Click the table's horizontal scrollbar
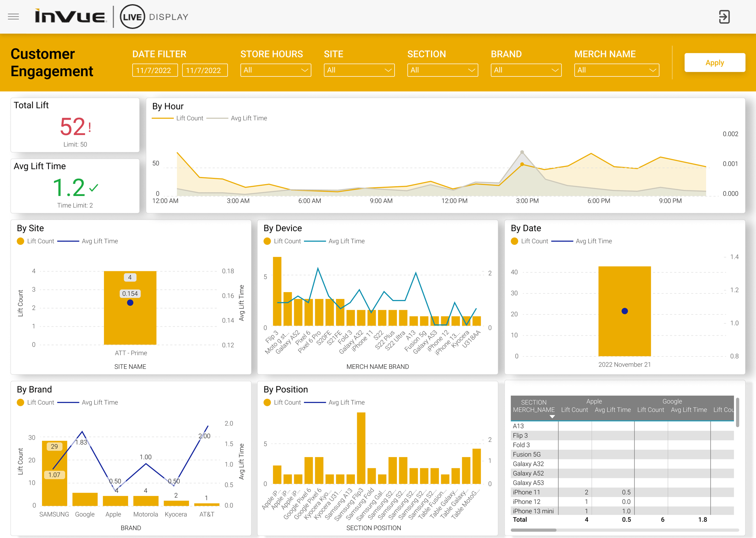The width and height of the screenshot is (756, 538). point(533,530)
